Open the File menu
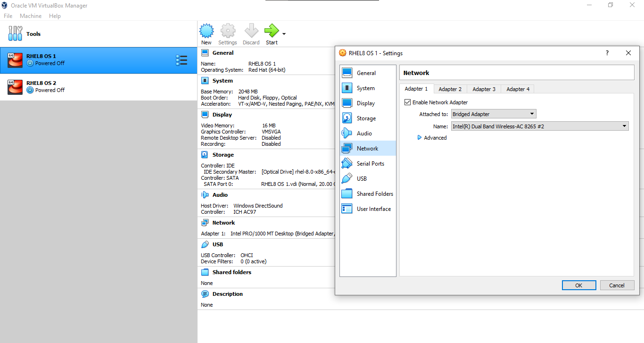Screen dimensions: 644x343 [8, 16]
